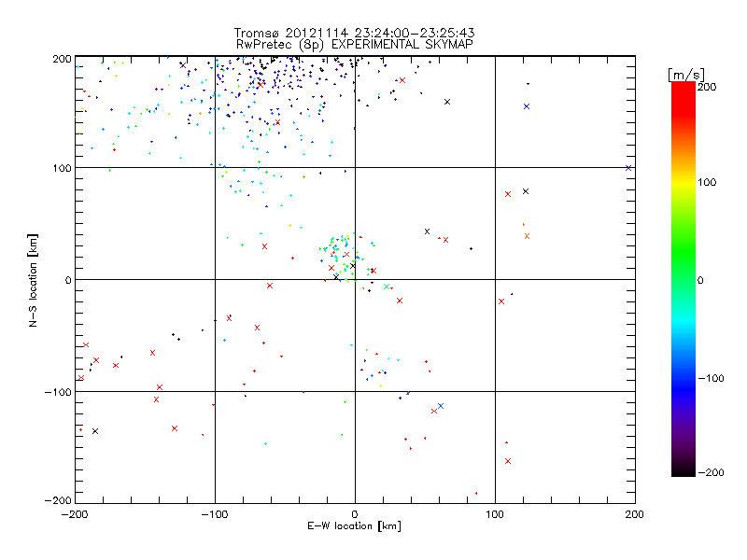Click the x-axis tick label "-200"
This screenshot has width=747, height=560.
(75, 514)
